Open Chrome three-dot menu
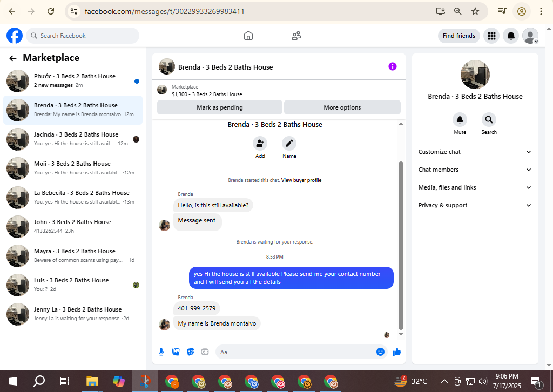This screenshot has width=553, height=392. pyautogui.click(x=541, y=11)
